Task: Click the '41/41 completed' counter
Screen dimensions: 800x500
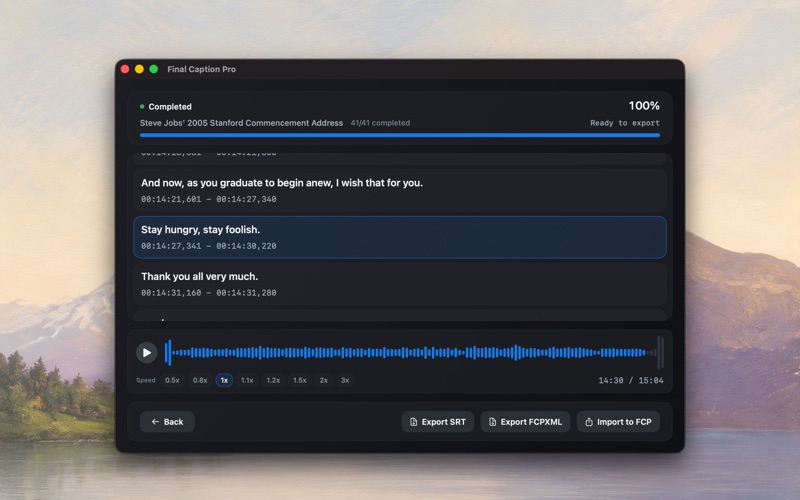Action: (380, 123)
